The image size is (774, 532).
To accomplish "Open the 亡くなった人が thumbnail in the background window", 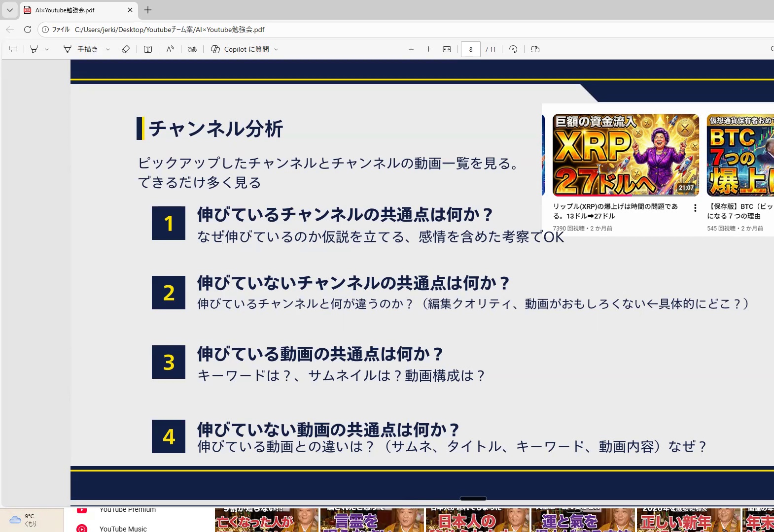I will [x=267, y=520].
